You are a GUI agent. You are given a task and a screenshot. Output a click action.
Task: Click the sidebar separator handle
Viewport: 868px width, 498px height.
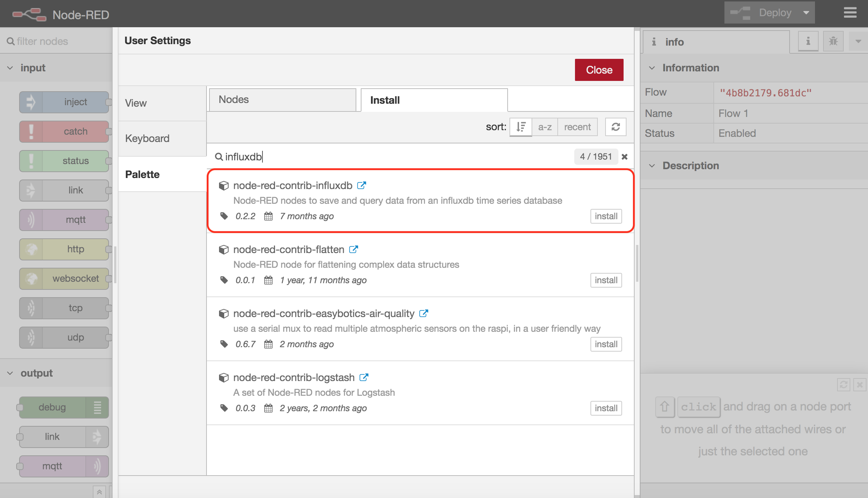click(x=637, y=263)
